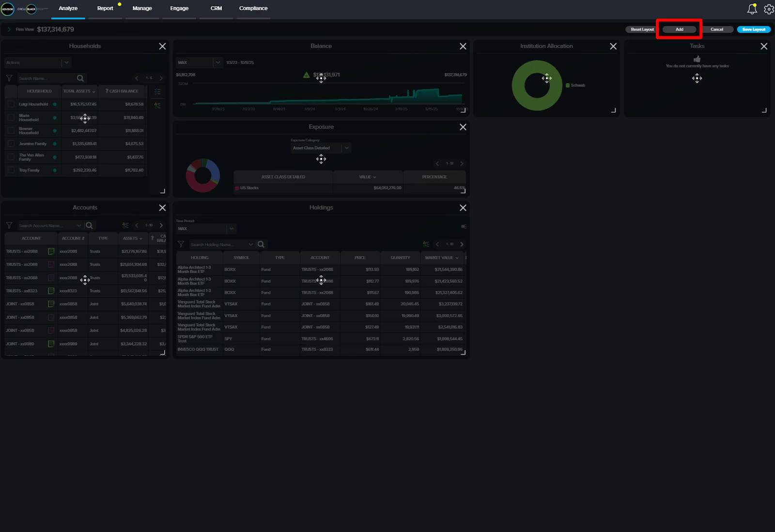775x532 pixels.
Task: Open Holdings MAX time period dropdown
Action: click(206, 228)
